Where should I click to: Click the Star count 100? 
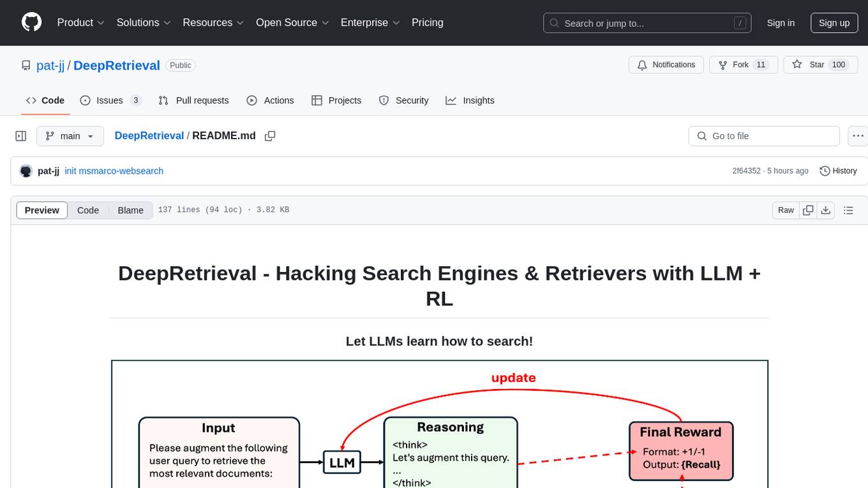click(839, 65)
